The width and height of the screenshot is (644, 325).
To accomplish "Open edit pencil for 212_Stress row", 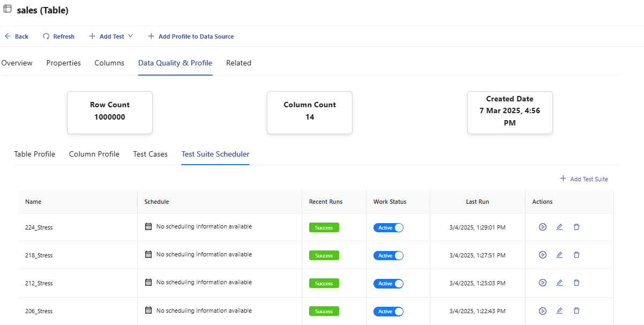I will (559, 283).
